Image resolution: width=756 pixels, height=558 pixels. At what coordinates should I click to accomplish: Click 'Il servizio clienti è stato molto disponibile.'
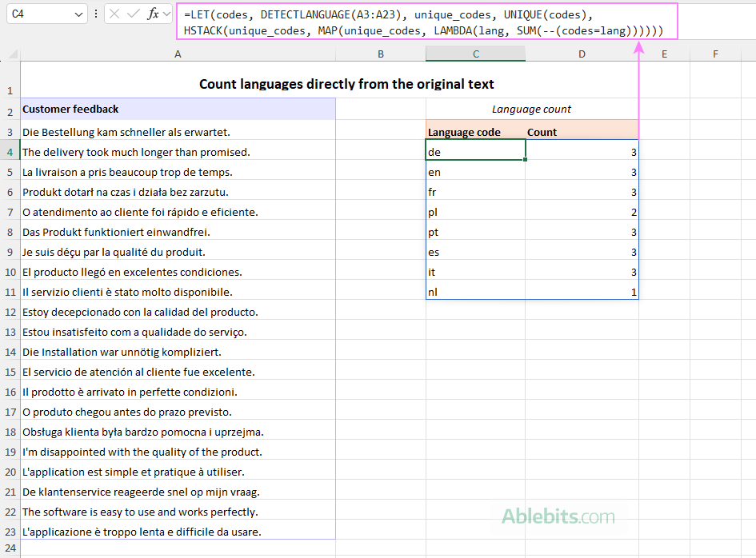(x=127, y=292)
